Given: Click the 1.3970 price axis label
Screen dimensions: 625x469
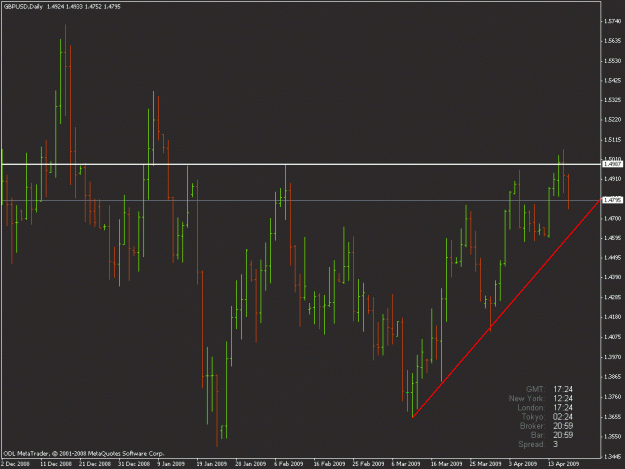Looking at the screenshot, I should 613,357.
